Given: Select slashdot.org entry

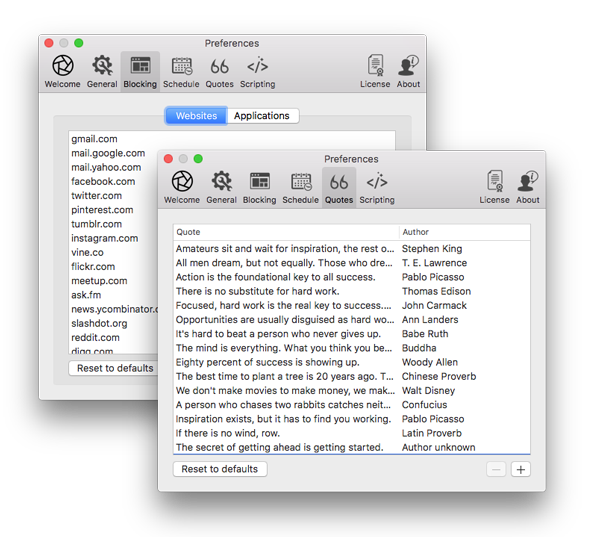Looking at the screenshot, I should (99, 323).
